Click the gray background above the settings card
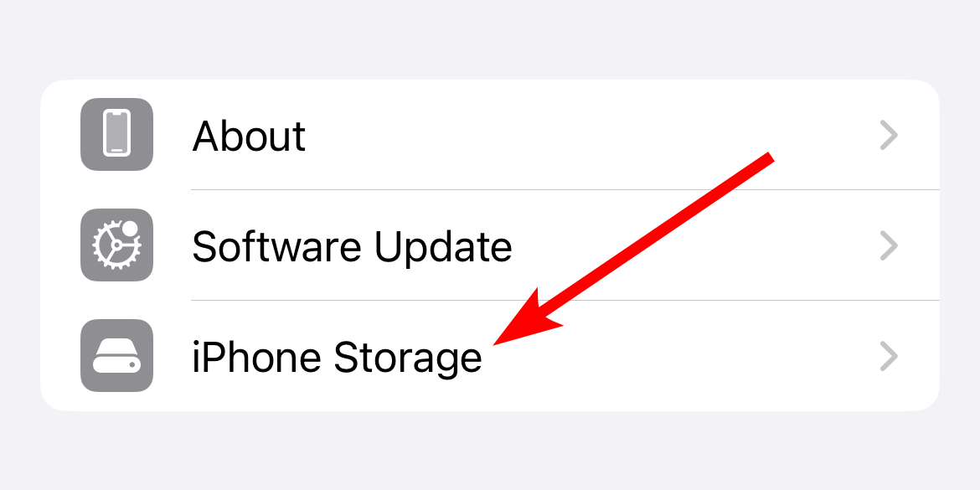The image size is (980, 490). coord(490,39)
